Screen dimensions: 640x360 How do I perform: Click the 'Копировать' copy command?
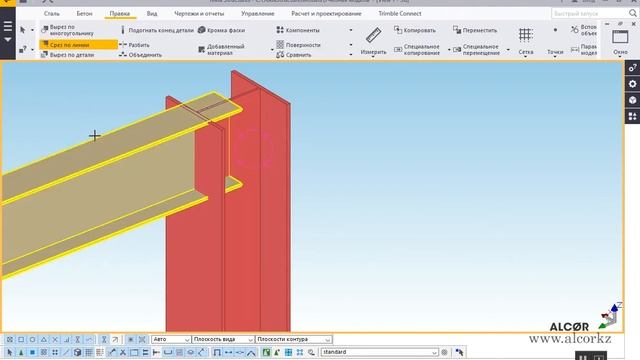[415, 30]
